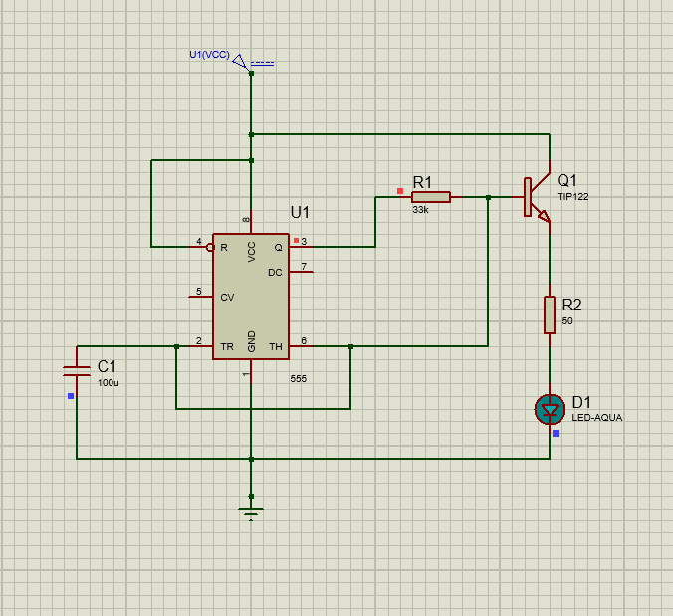Click the 33k value of R1
This screenshot has height=616, width=673.
point(420,209)
